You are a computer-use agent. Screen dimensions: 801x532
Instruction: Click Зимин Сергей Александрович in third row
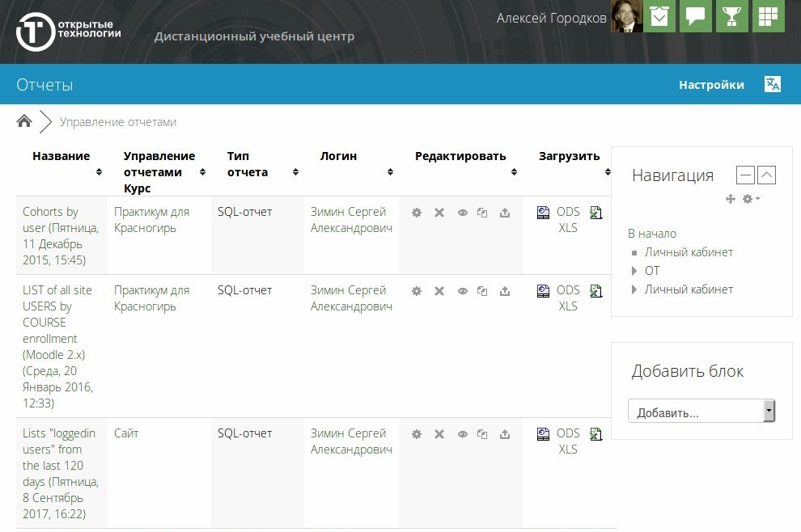351,441
